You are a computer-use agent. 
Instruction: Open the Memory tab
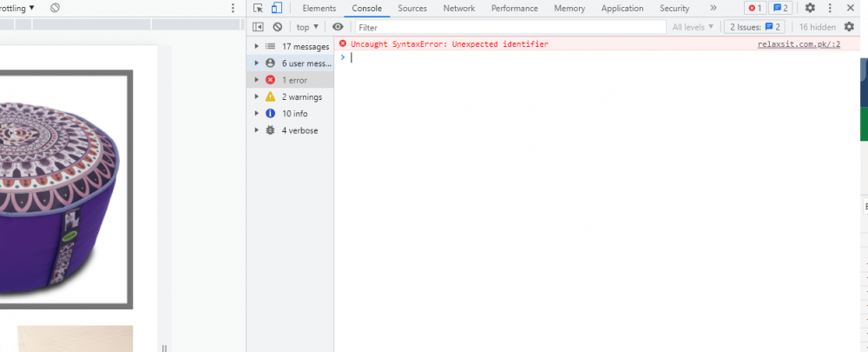pos(569,9)
